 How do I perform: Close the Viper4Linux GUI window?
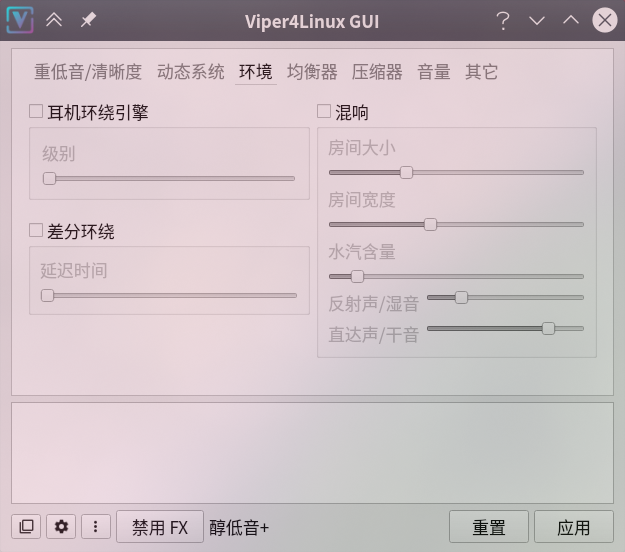(605, 20)
